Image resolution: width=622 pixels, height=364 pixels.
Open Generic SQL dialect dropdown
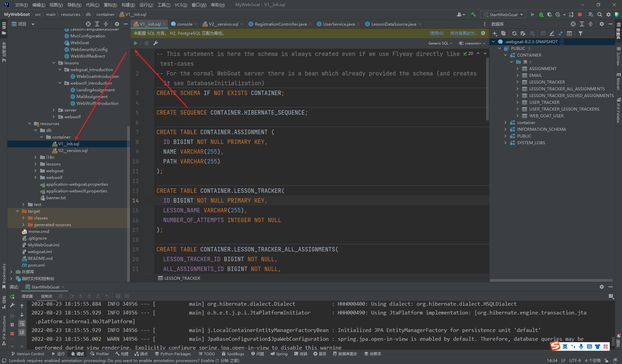tap(440, 43)
